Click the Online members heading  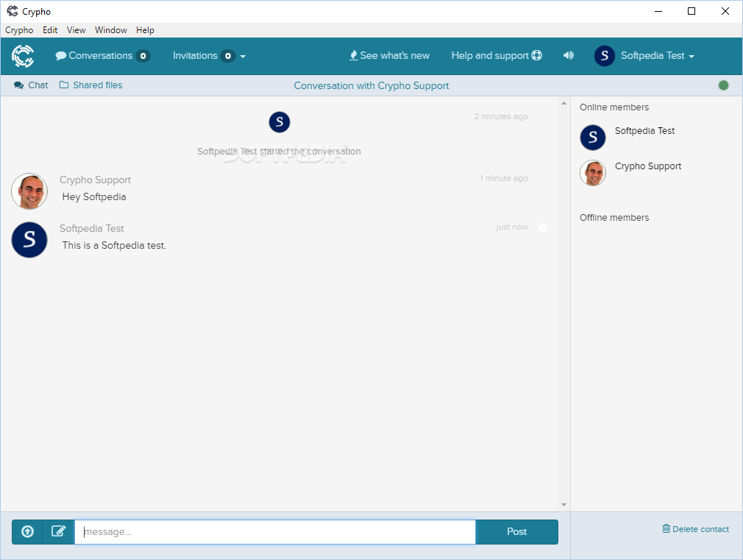(x=614, y=107)
